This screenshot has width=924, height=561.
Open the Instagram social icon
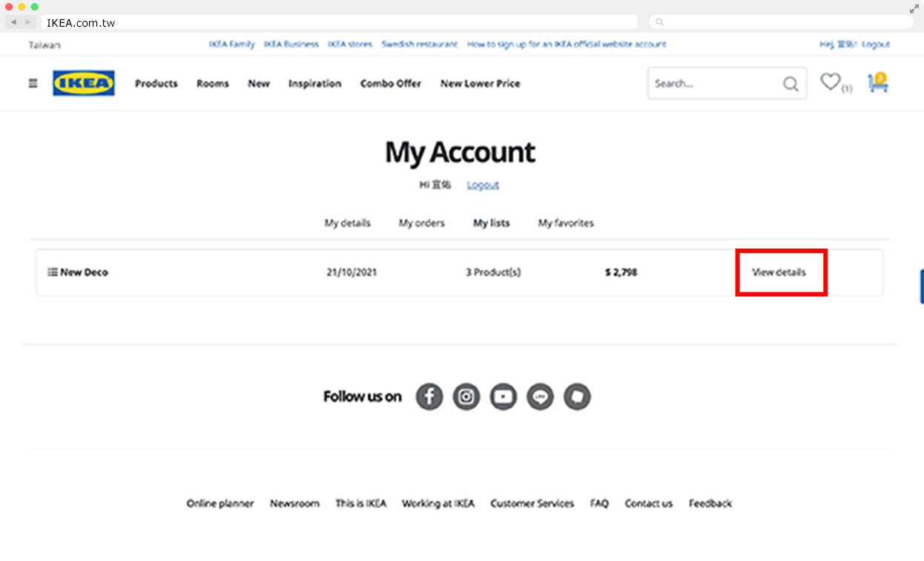pos(466,397)
